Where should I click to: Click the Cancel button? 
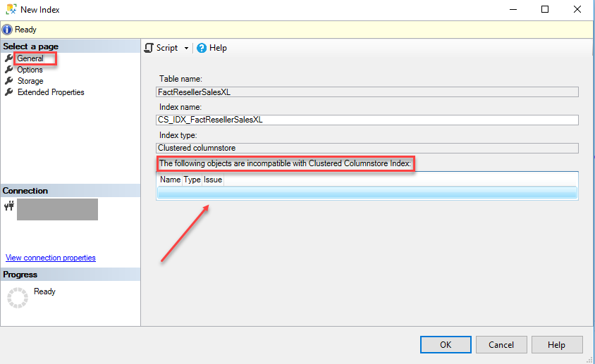501,345
